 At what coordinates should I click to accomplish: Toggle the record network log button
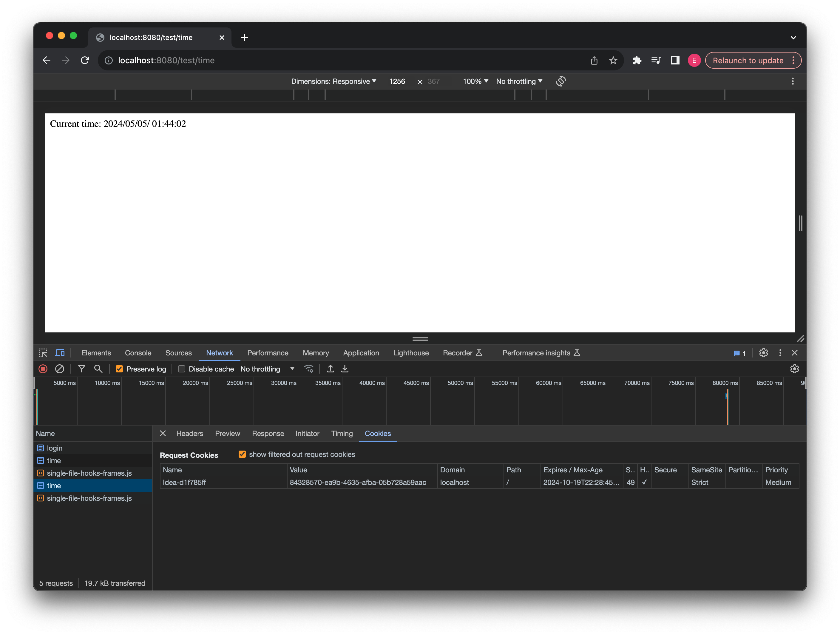[43, 369]
